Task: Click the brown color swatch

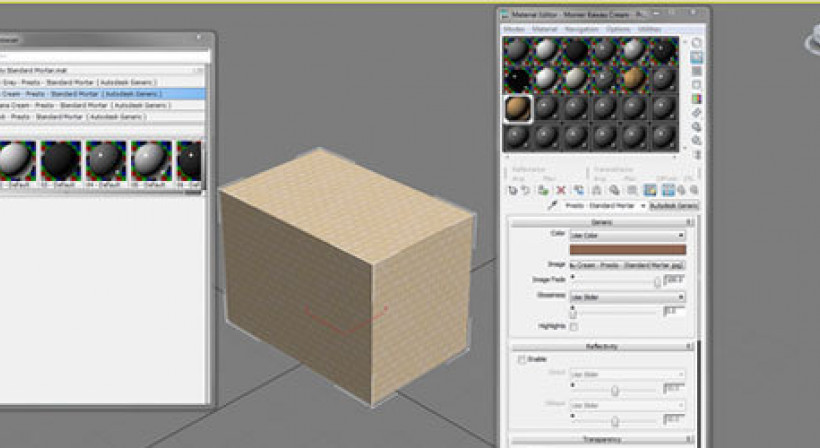Action: click(628, 250)
